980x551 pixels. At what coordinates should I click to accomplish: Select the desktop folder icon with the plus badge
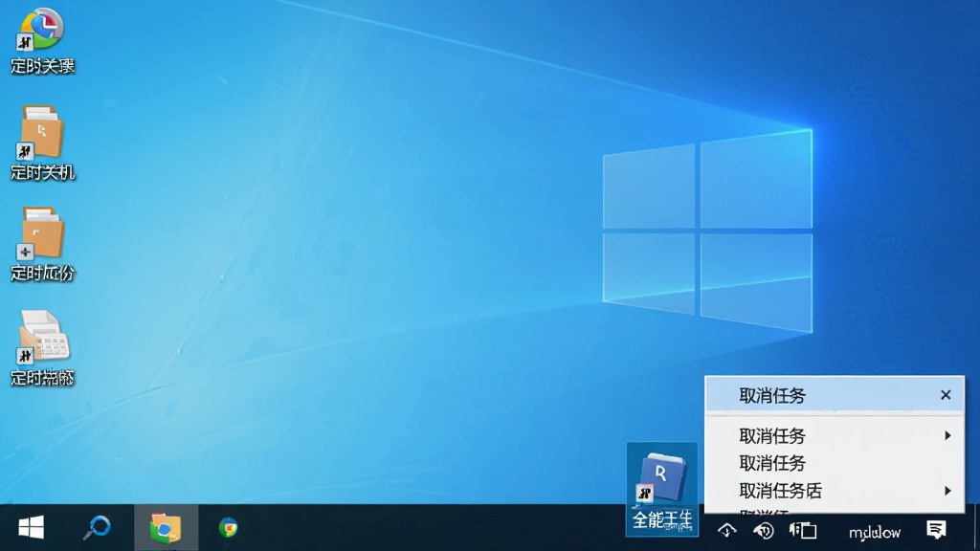tap(42, 244)
